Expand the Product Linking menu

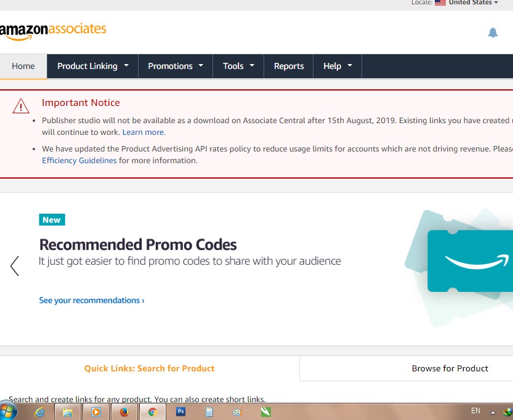[x=92, y=66]
